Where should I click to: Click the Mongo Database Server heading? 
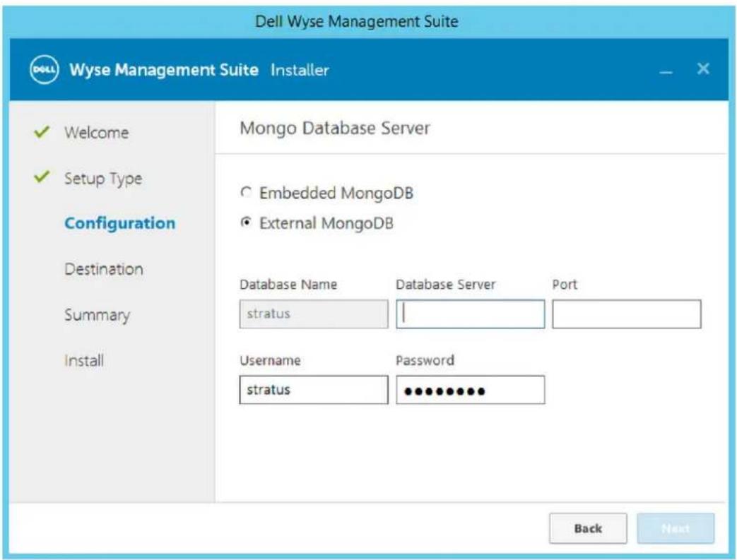(335, 129)
